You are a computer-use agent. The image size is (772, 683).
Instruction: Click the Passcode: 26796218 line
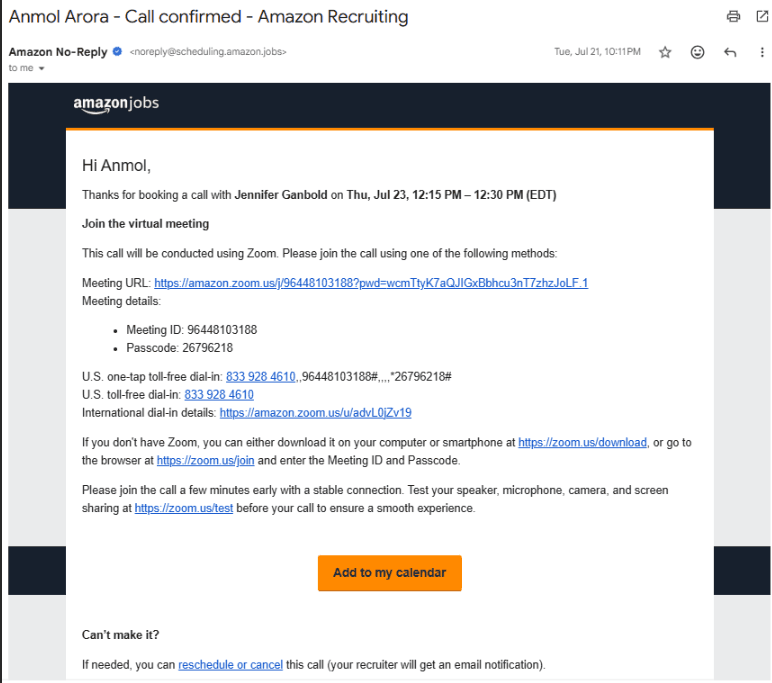point(180,348)
